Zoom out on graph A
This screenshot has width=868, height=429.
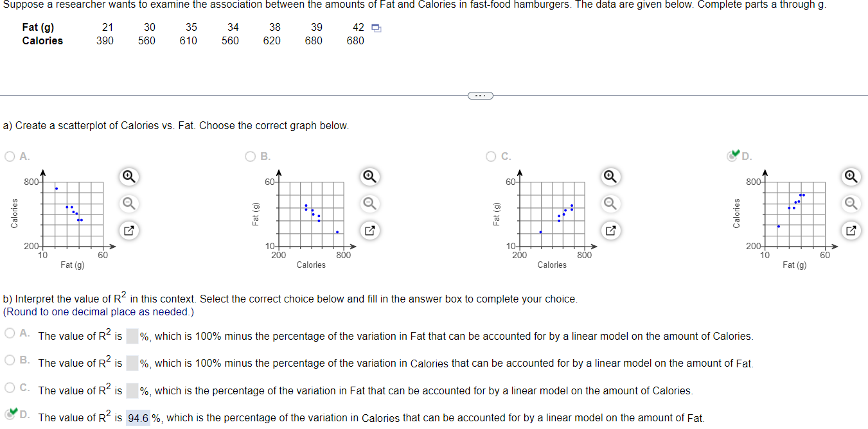point(128,204)
